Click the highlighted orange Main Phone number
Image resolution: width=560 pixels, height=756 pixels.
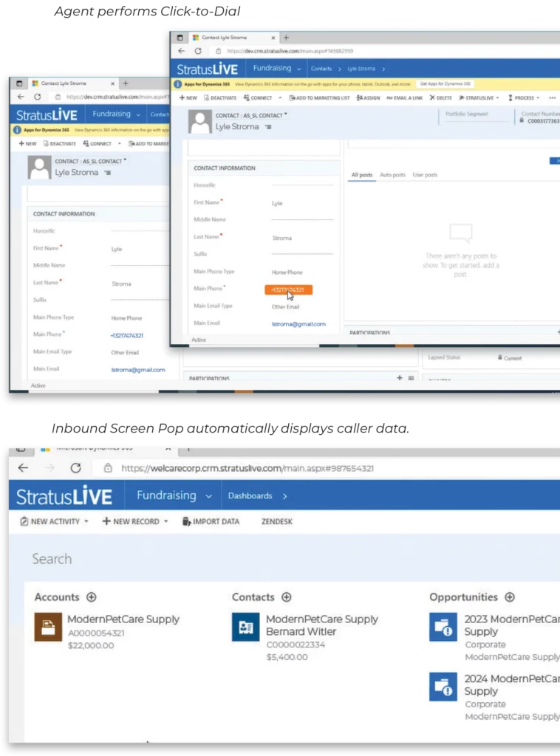(288, 289)
